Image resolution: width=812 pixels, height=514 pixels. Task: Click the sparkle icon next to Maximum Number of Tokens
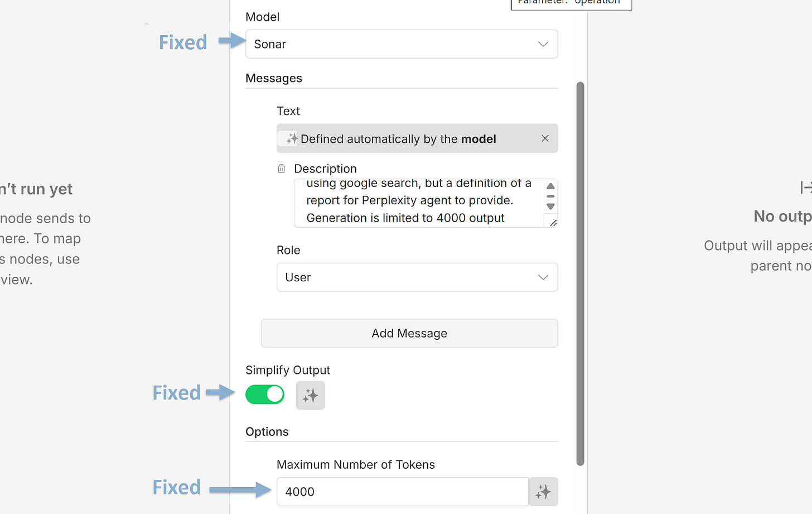pyautogui.click(x=543, y=492)
